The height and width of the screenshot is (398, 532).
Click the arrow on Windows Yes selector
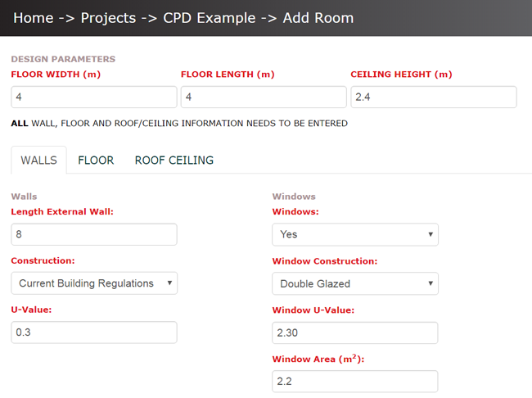point(431,234)
